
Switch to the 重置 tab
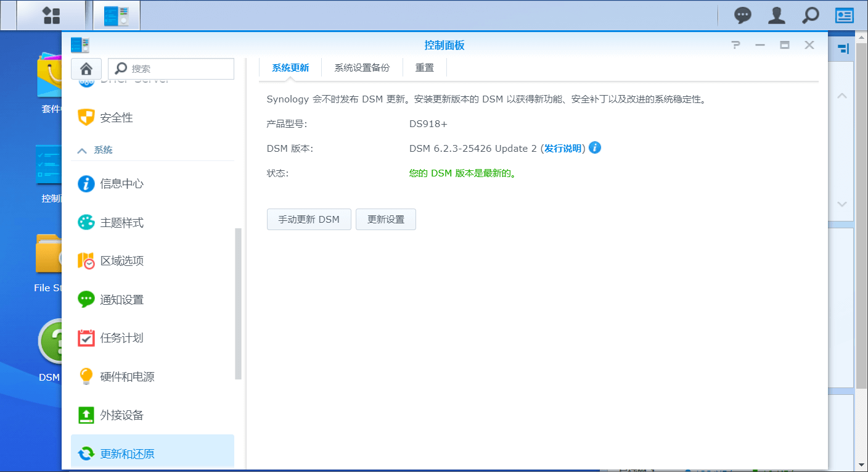tap(424, 67)
